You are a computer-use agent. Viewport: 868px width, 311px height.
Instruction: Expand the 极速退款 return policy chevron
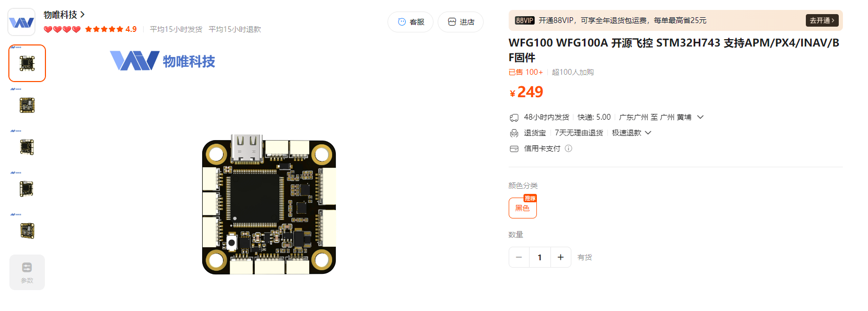648,133
